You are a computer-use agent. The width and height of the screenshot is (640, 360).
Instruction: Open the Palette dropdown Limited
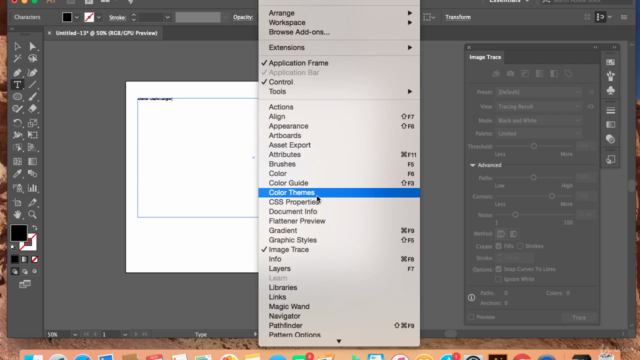pyautogui.click(x=538, y=133)
